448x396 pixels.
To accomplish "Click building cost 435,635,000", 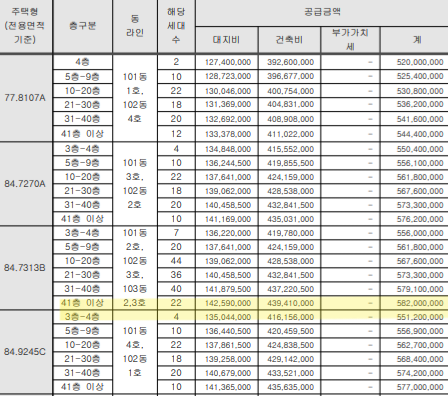I will tap(291, 387).
